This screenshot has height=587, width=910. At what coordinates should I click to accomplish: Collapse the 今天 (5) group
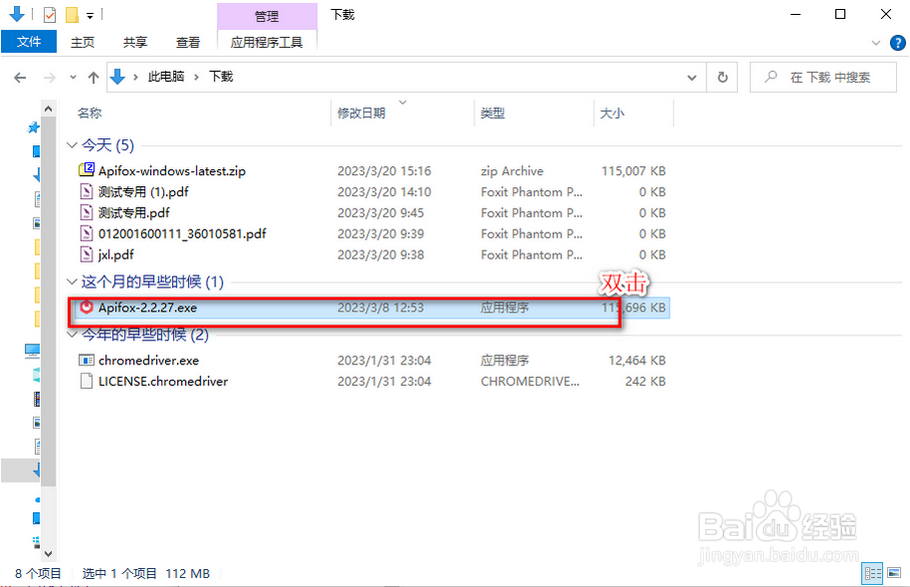point(72,145)
